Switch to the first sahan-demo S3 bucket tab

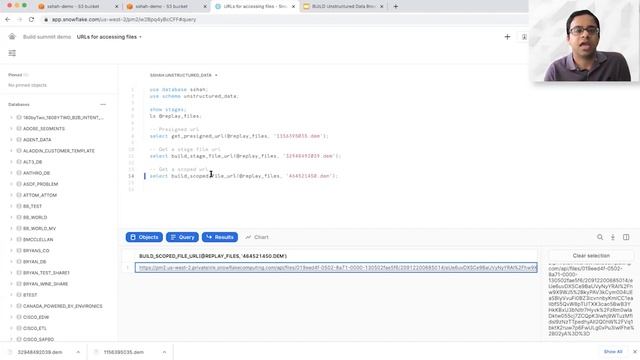[x=73, y=7]
